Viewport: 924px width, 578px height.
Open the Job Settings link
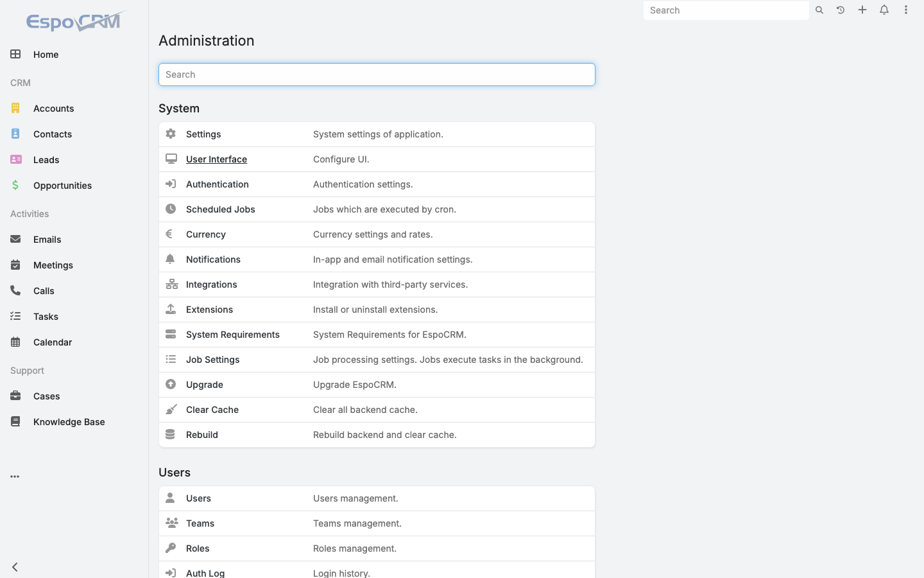212,360
